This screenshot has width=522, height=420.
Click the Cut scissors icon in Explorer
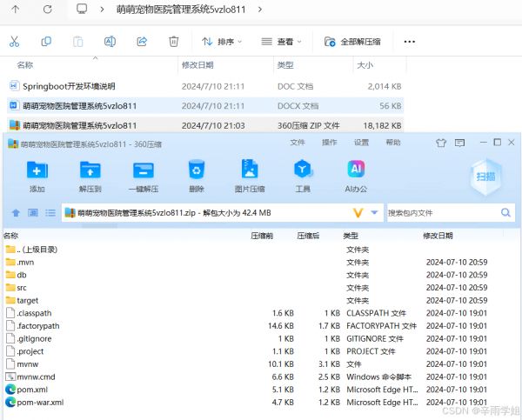(14, 42)
